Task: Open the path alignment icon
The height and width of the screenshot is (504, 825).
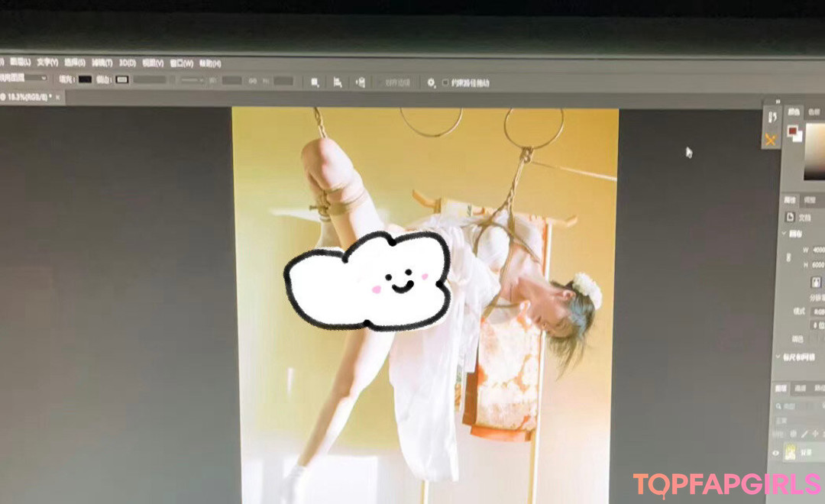Action: click(x=337, y=82)
